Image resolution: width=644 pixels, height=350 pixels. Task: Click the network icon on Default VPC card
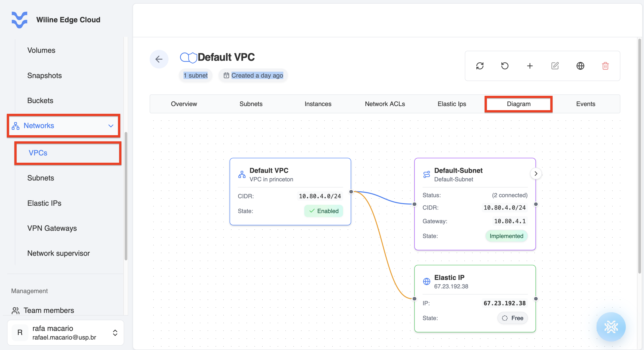(242, 175)
